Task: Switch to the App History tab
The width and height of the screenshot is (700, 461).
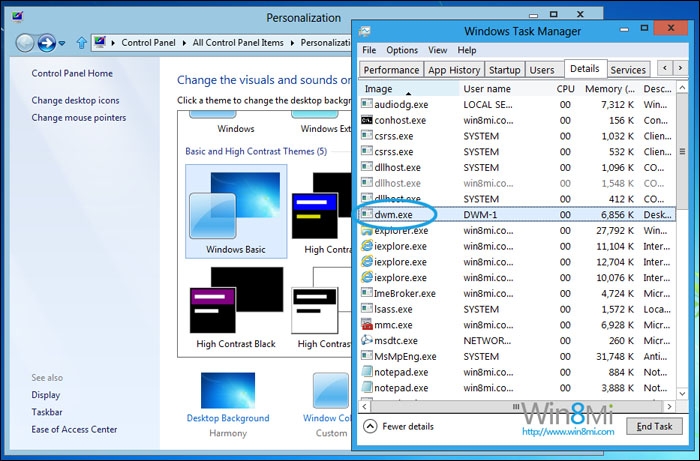Action: [454, 70]
